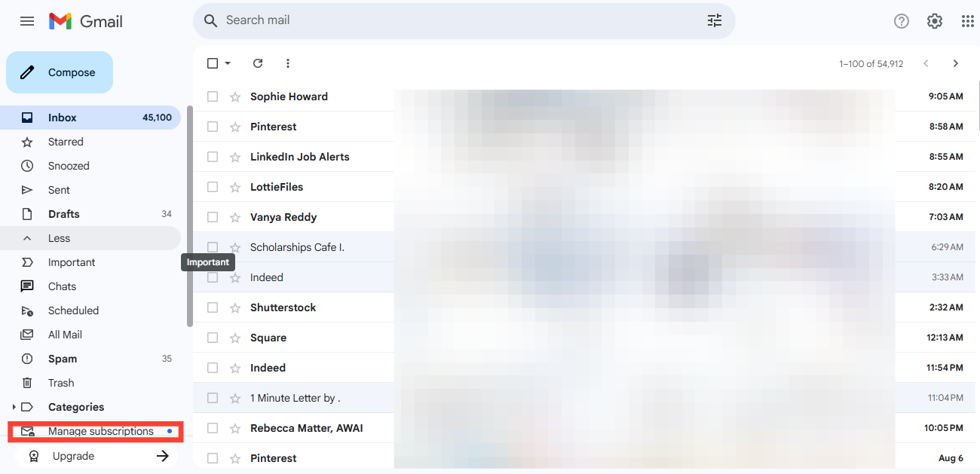Select the Pinterest email checkbox at 8:58 AM

click(x=213, y=127)
